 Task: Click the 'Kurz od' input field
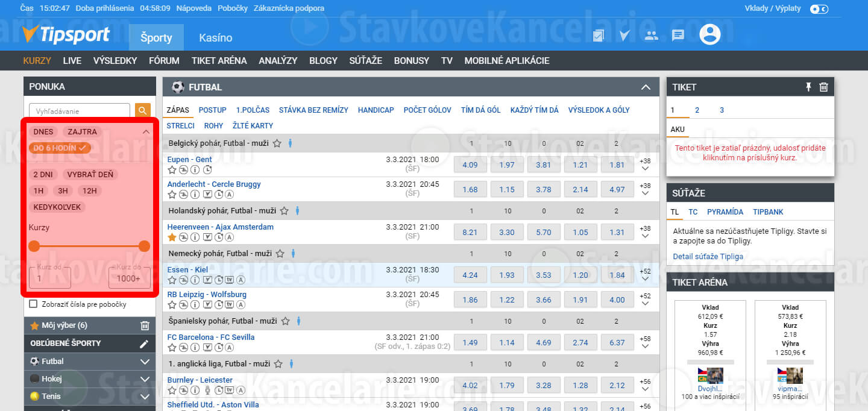tap(50, 278)
